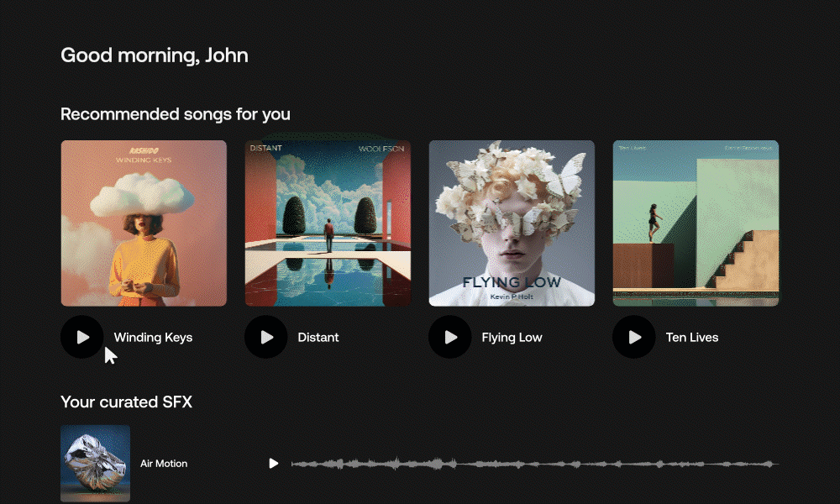This screenshot has width=840, height=504.
Task: Click the Air Motion SFX name
Action: [x=164, y=464]
